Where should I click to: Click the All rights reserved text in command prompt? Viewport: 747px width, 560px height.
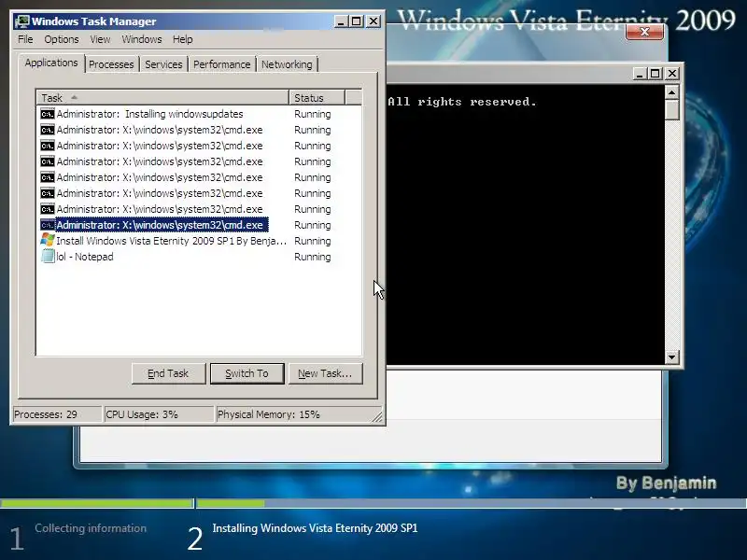(462, 102)
